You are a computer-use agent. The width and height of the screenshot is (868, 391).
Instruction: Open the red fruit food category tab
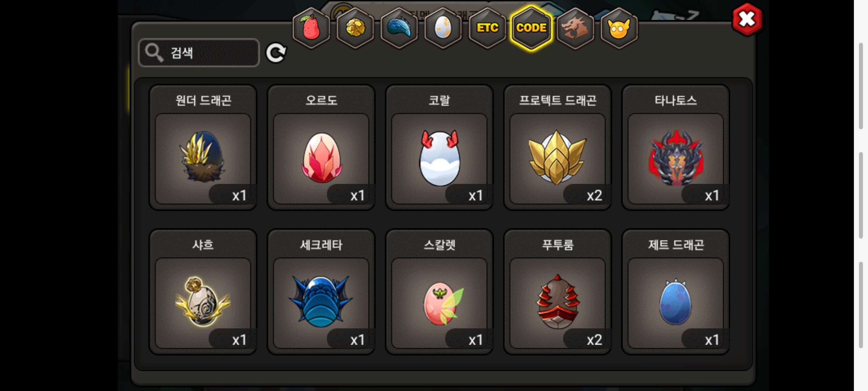[x=311, y=28]
